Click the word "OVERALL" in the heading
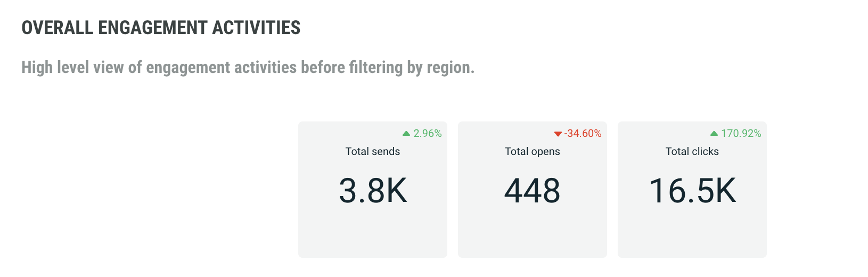This screenshot has width=868, height=277. (x=57, y=28)
